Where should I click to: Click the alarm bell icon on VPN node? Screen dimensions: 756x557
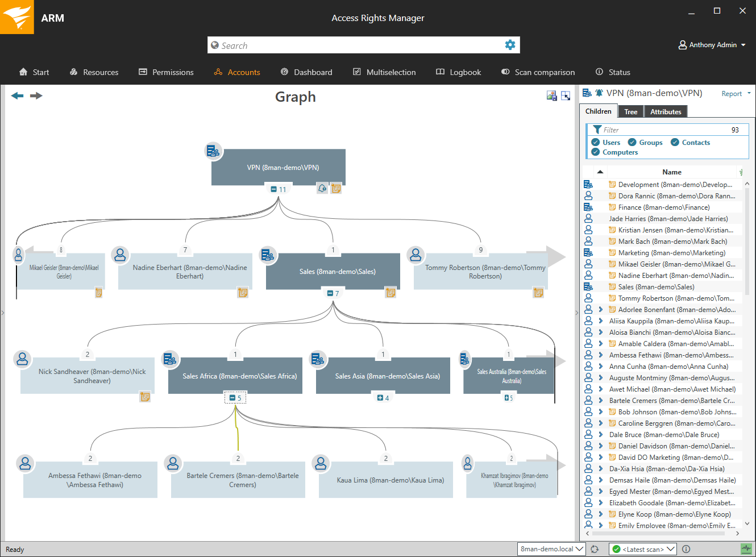click(322, 188)
